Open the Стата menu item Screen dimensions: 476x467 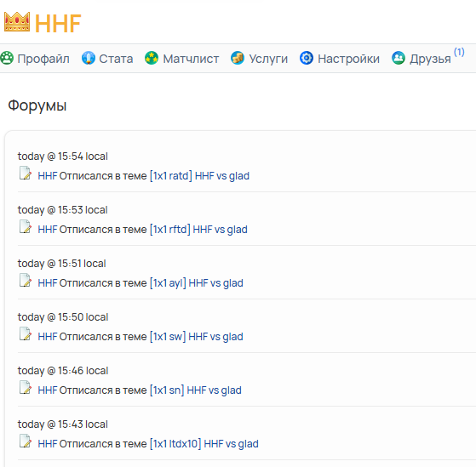click(116, 59)
